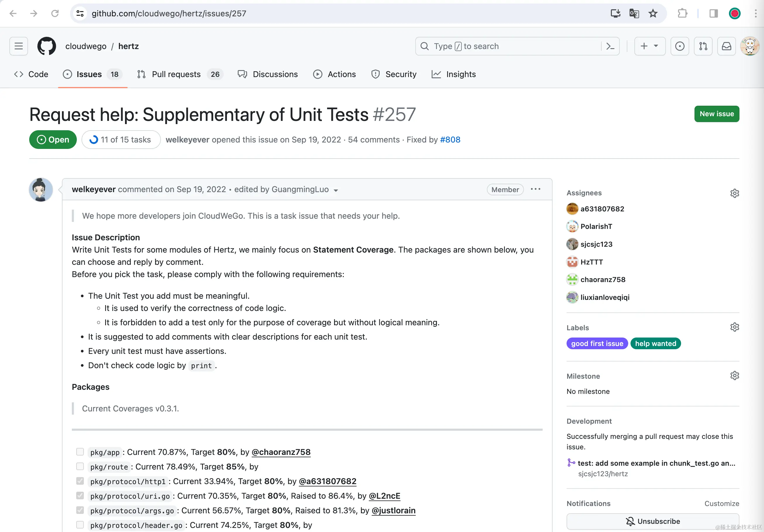Screen dimensions: 764x532
Task: Bookmark page with star icon
Action: click(652, 13)
